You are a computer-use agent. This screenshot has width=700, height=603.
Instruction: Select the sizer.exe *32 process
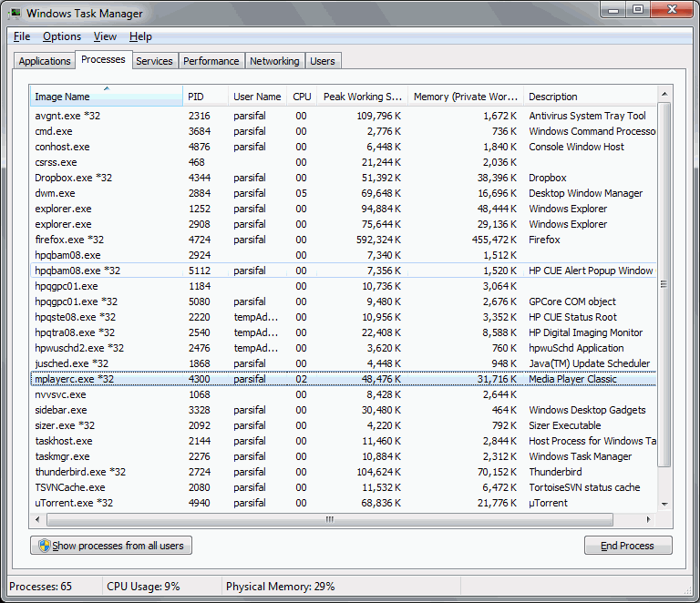344,425
